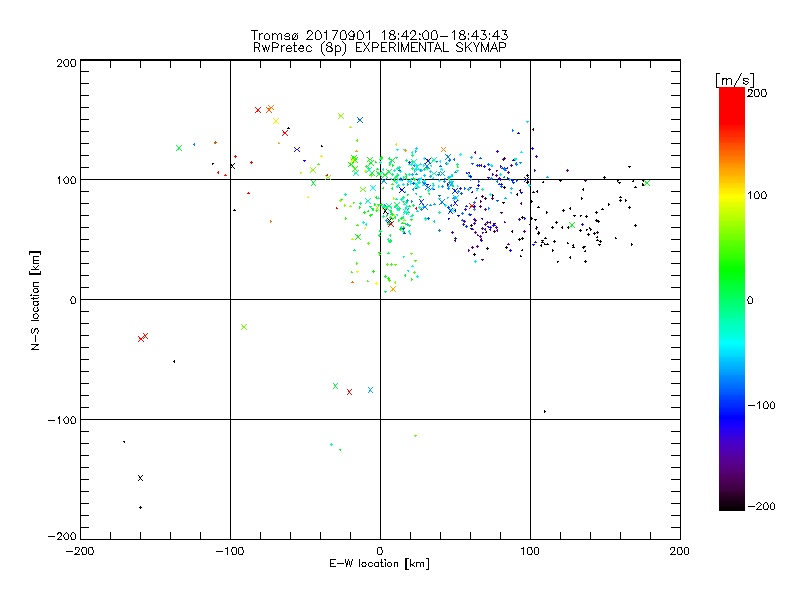Select the subtitle RwPretec (8p) EXPERIMENTAL SKYMAP

pyautogui.click(x=379, y=48)
